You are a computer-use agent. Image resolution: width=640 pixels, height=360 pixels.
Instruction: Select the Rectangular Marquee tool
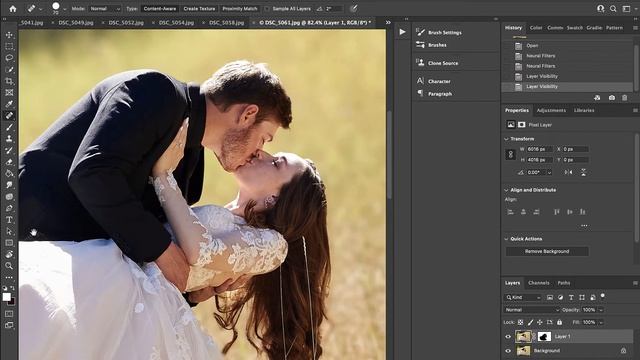(9, 47)
